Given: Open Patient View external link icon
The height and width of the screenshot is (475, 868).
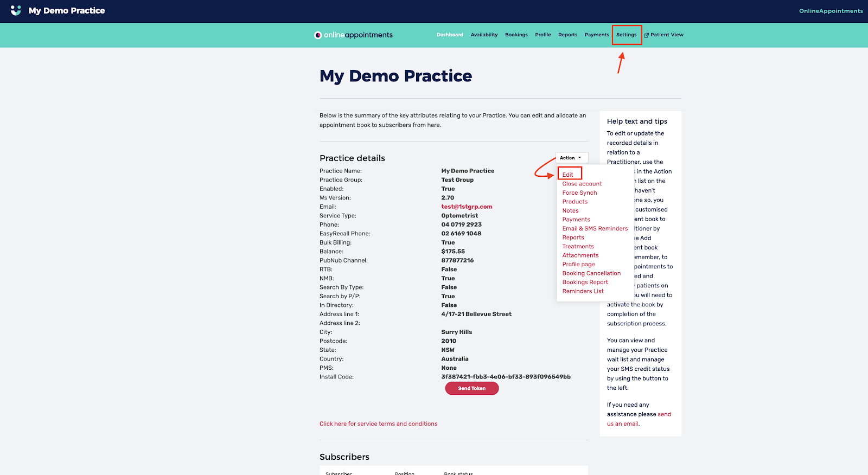Looking at the screenshot, I should click(x=646, y=35).
